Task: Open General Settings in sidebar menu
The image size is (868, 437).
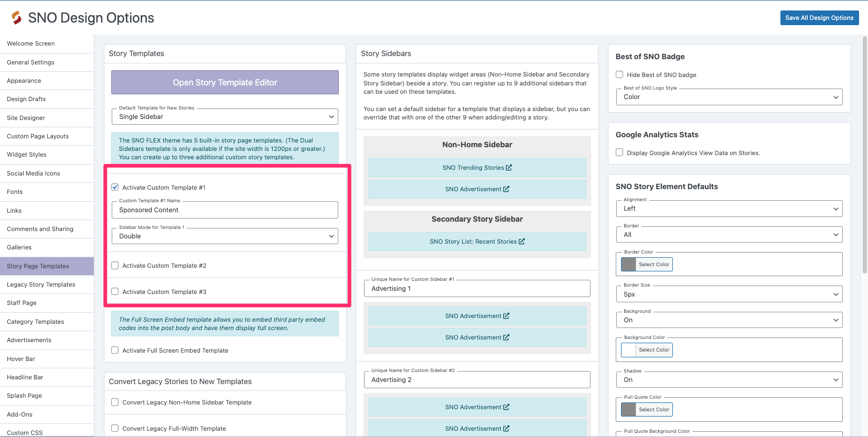Action: tap(47, 62)
